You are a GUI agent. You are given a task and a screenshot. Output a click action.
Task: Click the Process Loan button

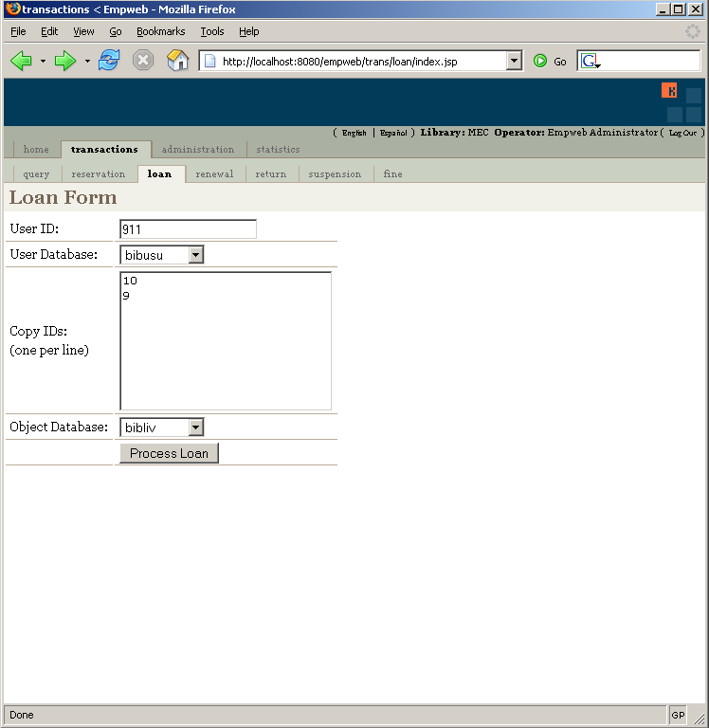(x=169, y=453)
